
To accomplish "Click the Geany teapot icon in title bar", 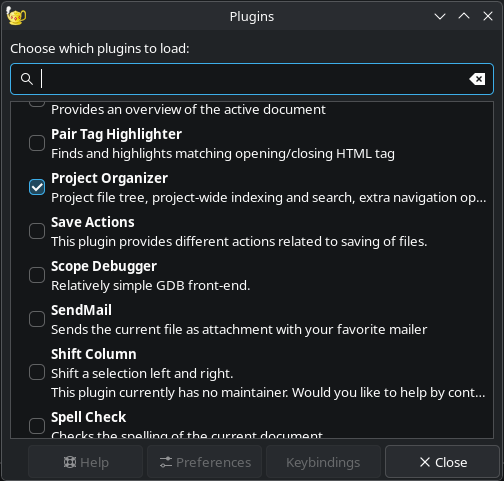I will (16, 16).
